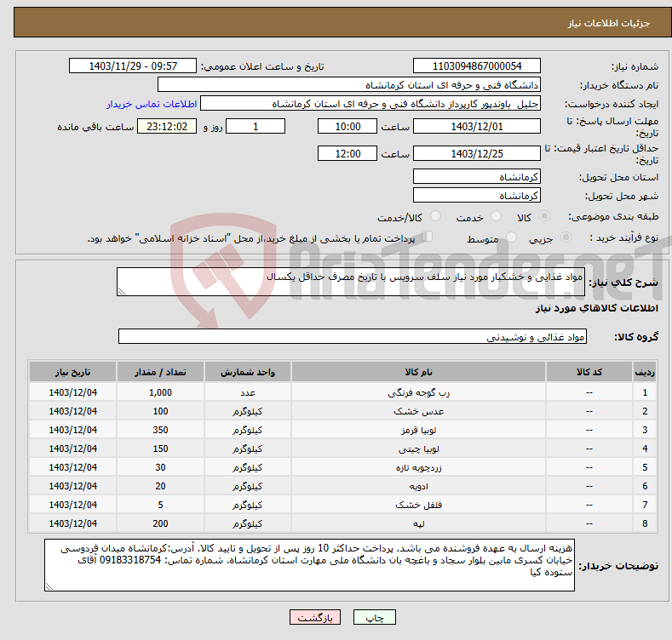Open اطلاعات تماس خریدار link
Screen dimensions: 672x640
152,104
